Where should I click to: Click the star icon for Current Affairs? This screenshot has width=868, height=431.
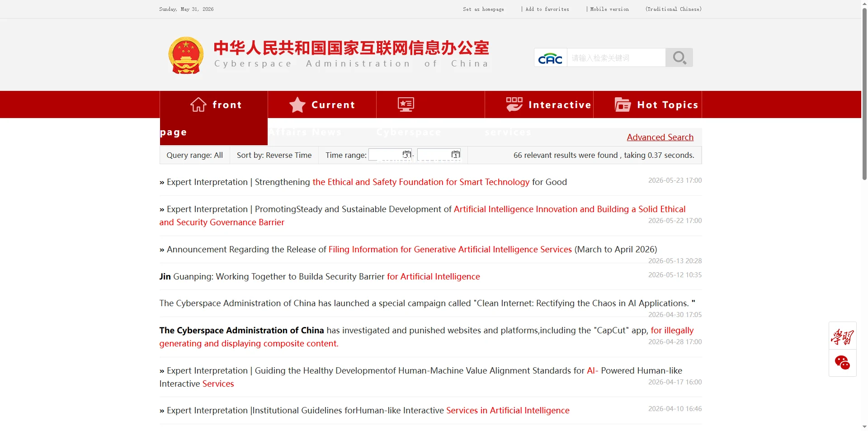click(x=297, y=104)
